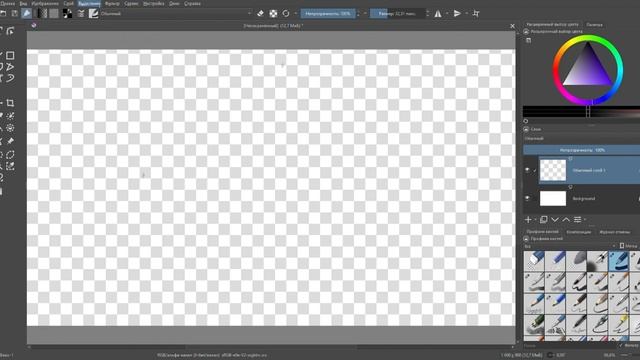Viewport: 640px width, 360px height.
Task: Open the brush editor settings icon
Action: 81,13
